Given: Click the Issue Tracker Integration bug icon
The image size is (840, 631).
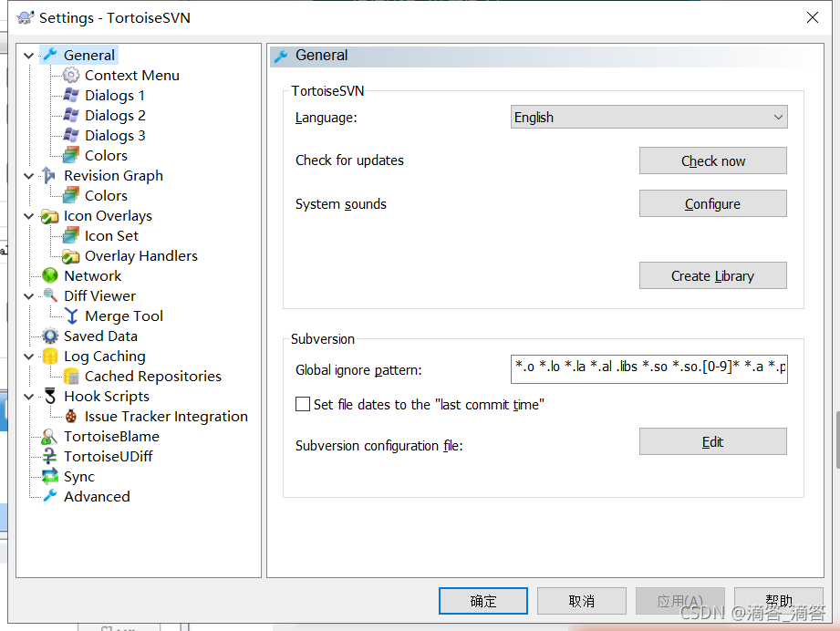Looking at the screenshot, I should point(71,416).
